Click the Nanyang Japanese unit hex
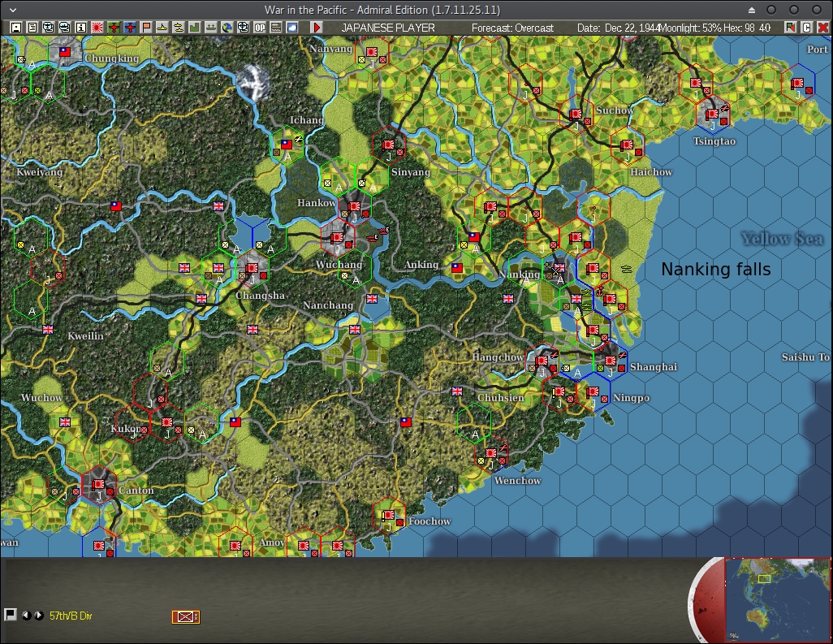The width and height of the screenshot is (833, 644). pyautogui.click(x=371, y=53)
